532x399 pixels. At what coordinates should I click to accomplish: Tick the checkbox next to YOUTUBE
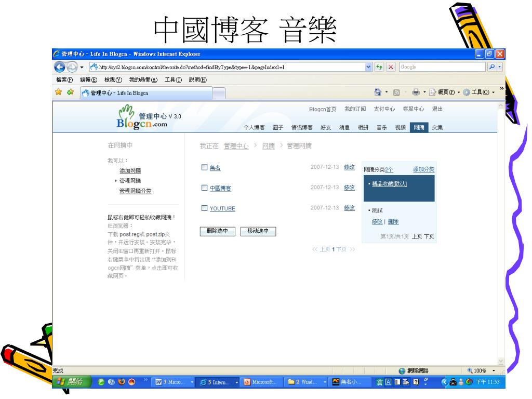(x=204, y=208)
